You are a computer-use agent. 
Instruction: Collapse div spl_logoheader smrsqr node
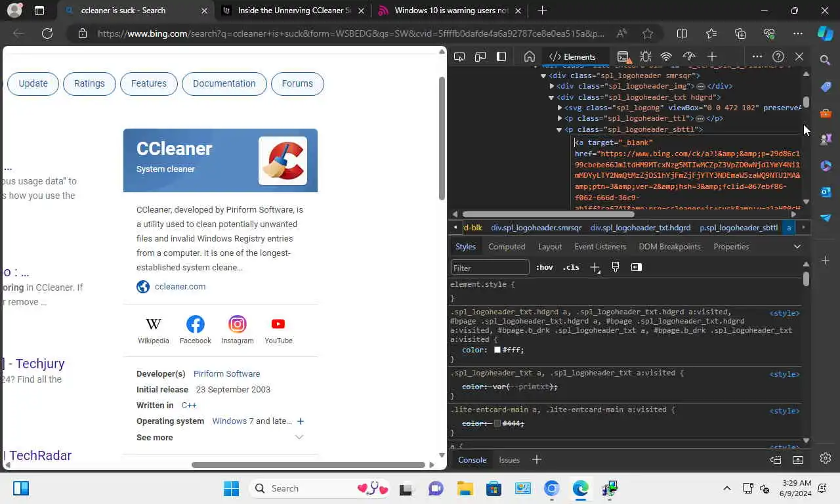point(543,75)
